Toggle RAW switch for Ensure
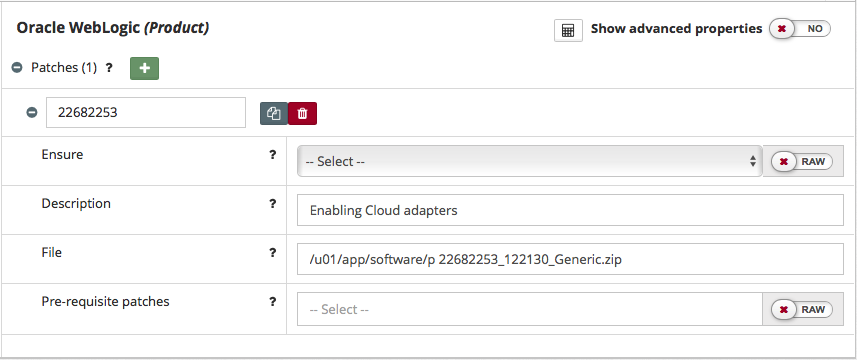857x360 pixels. tap(802, 162)
